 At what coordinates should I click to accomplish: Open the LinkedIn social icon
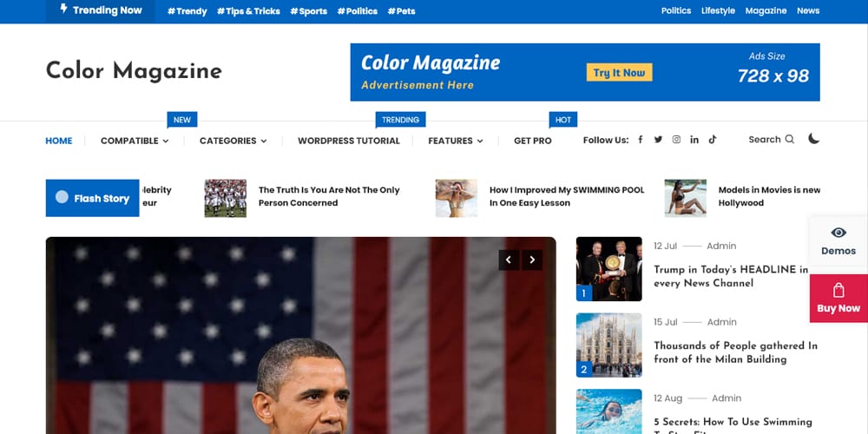click(x=694, y=140)
